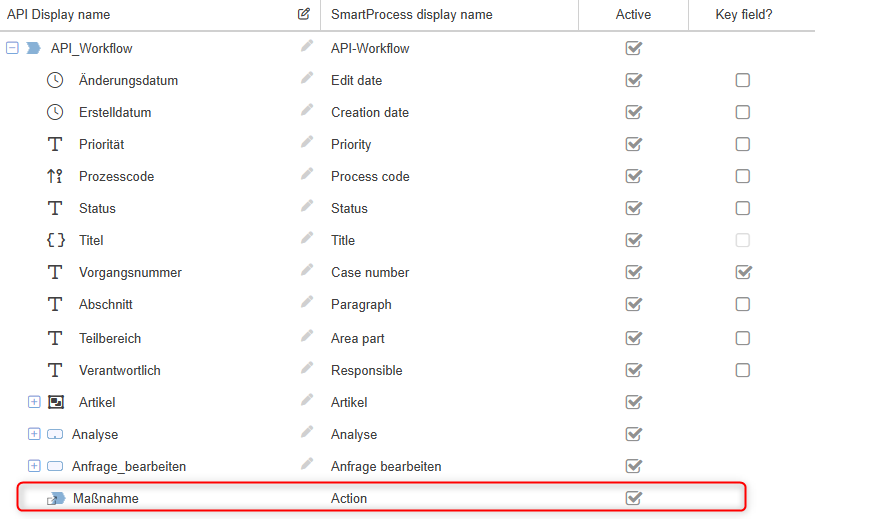Toggle Active checkbox for Action row

point(633,498)
